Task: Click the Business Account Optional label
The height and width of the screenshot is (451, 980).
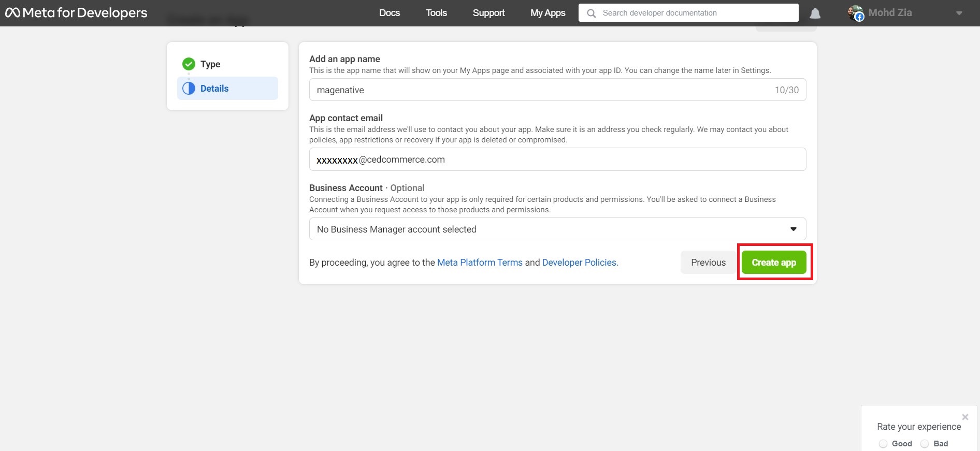Action: point(367,188)
